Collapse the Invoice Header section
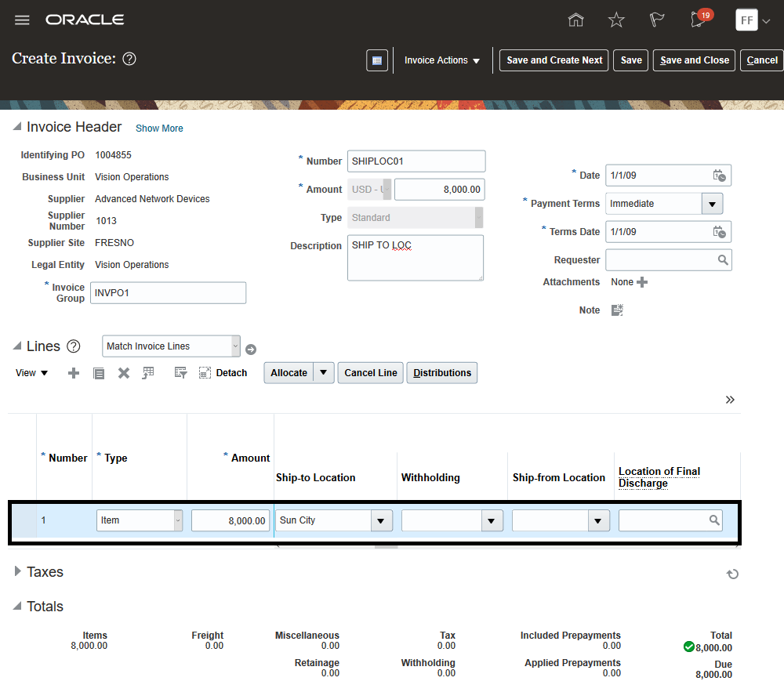The width and height of the screenshot is (784, 692). pyautogui.click(x=17, y=126)
